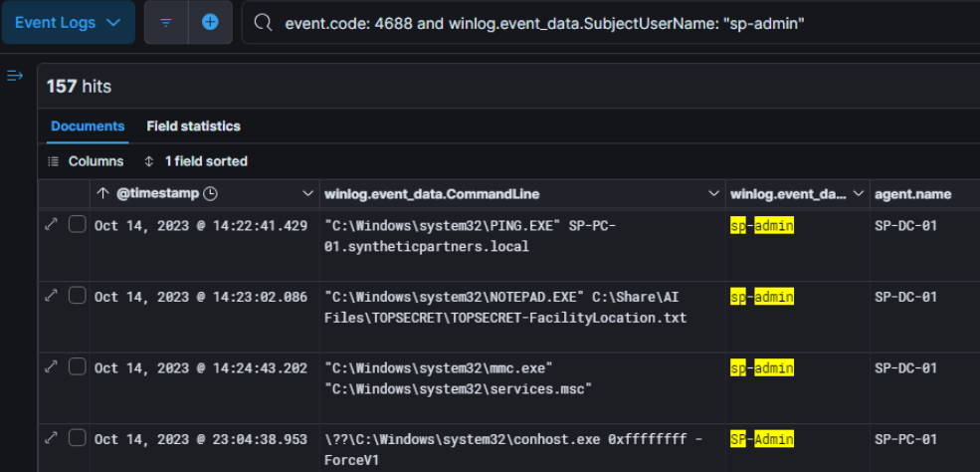
Task: Select the checkbox for the PING.EXE row
Action: [x=78, y=224]
